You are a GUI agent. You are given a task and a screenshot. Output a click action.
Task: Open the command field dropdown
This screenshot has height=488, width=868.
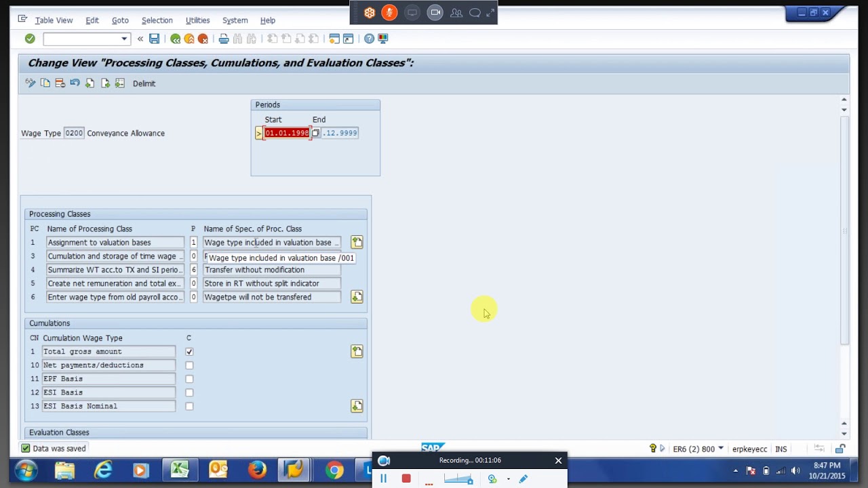click(124, 39)
